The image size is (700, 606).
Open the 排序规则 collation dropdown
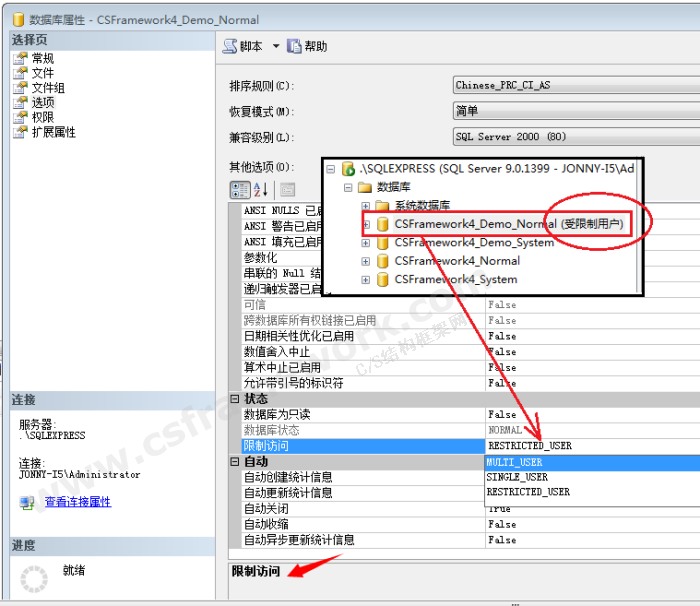pyautogui.click(x=575, y=85)
